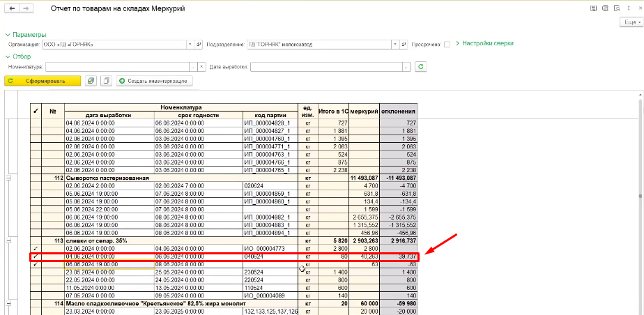Click the Номенклатура column header
Viewport: 644px width, 315px height.
[181, 107]
